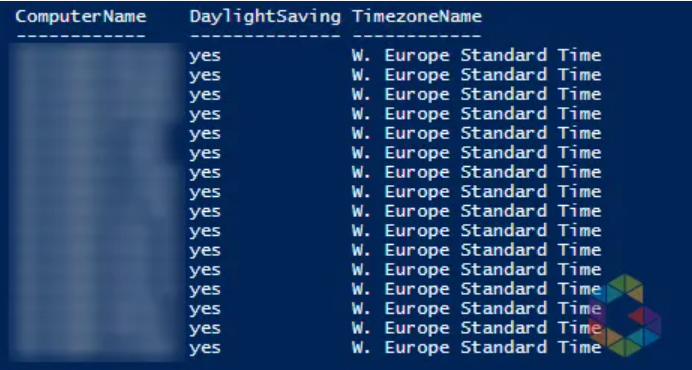
Task: Select the second-to-last row's 'yes' value
Action: pyautogui.click(x=205, y=328)
